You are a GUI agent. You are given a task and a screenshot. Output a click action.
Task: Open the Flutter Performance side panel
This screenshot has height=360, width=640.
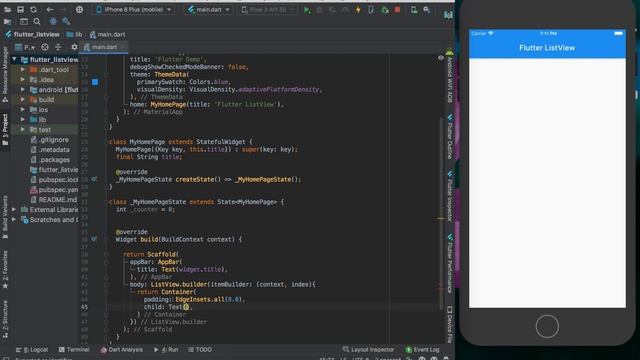coord(449,263)
